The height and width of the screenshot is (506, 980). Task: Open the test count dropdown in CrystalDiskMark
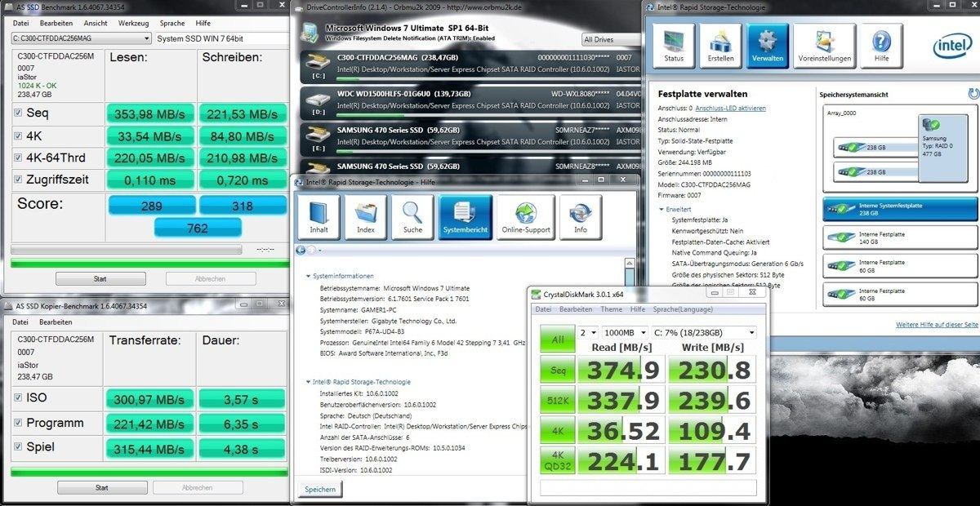coord(588,332)
